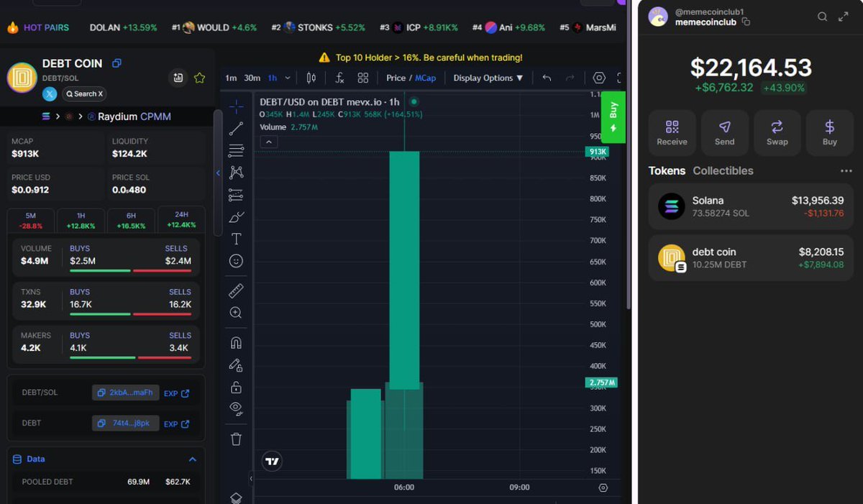863x504 pixels.
Task: Select the brush drawing tool
Action: click(x=236, y=217)
